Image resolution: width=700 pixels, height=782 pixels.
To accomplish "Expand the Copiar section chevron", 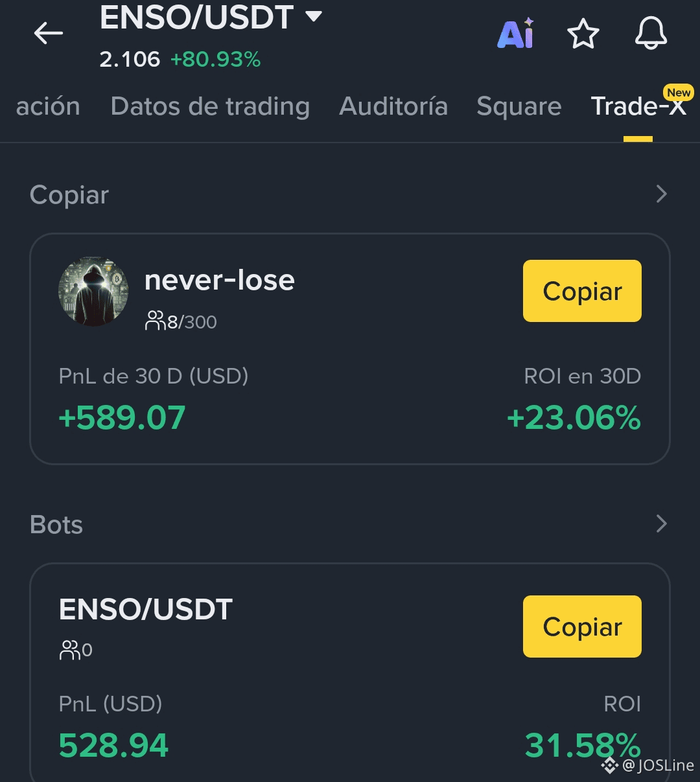I will click(x=661, y=194).
